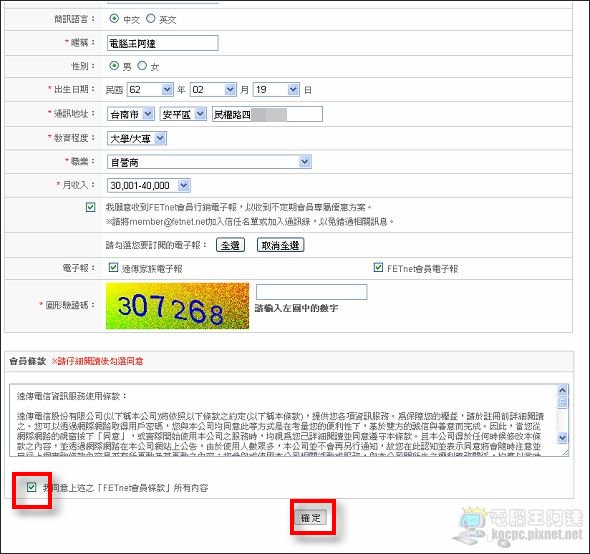Toggle agreement to FETnet會員條款 checkbox
Viewport: 590px width, 554px height.
pos(32,487)
